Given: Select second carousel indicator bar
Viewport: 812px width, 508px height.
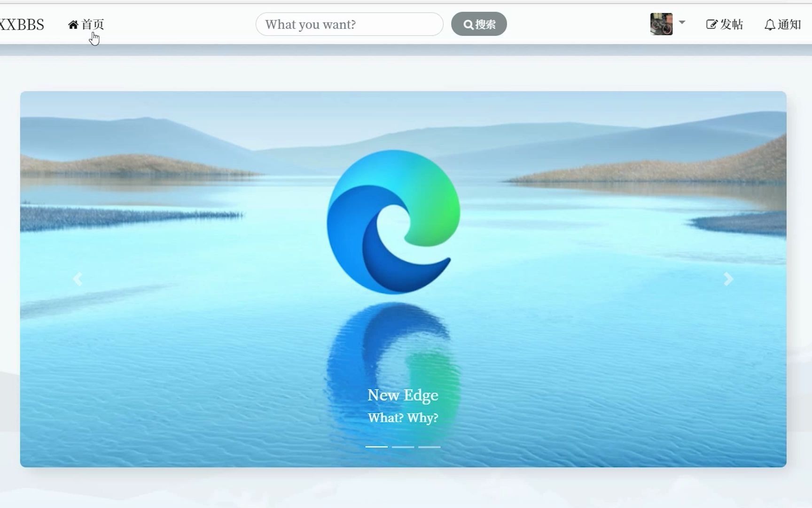Looking at the screenshot, I should click(403, 447).
